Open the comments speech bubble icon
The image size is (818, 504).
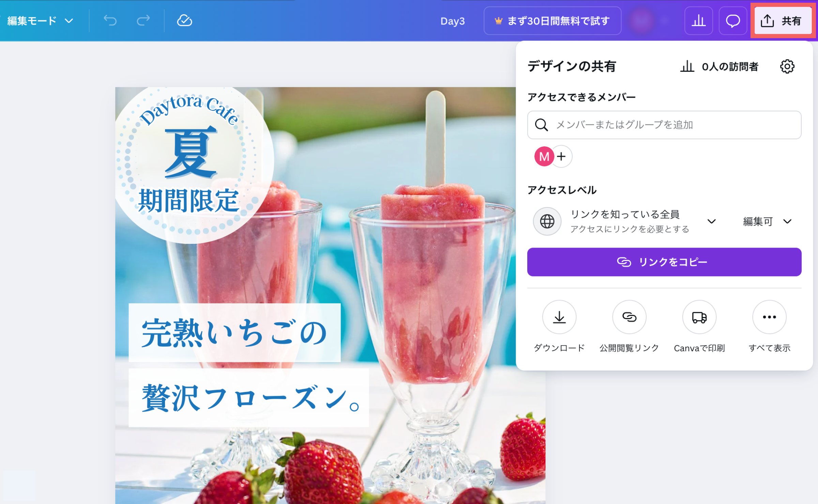733,21
